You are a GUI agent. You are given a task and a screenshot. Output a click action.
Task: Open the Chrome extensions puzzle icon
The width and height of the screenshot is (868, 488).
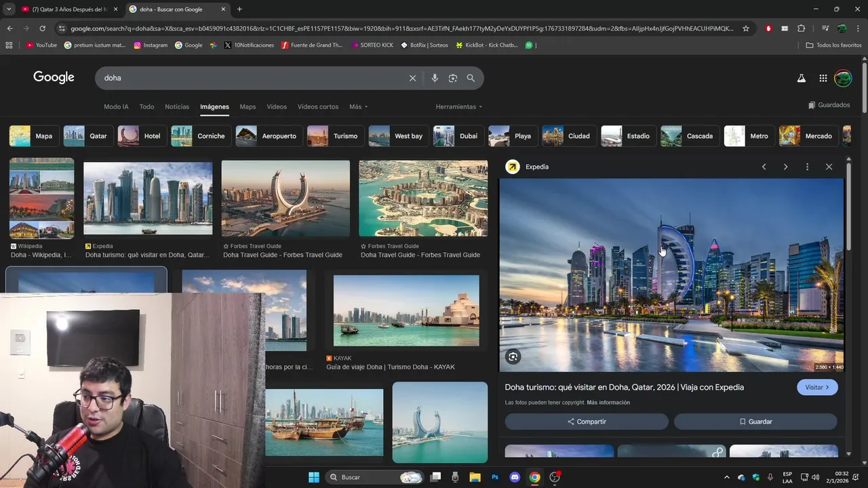pyautogui.click(x=801, y=28)
